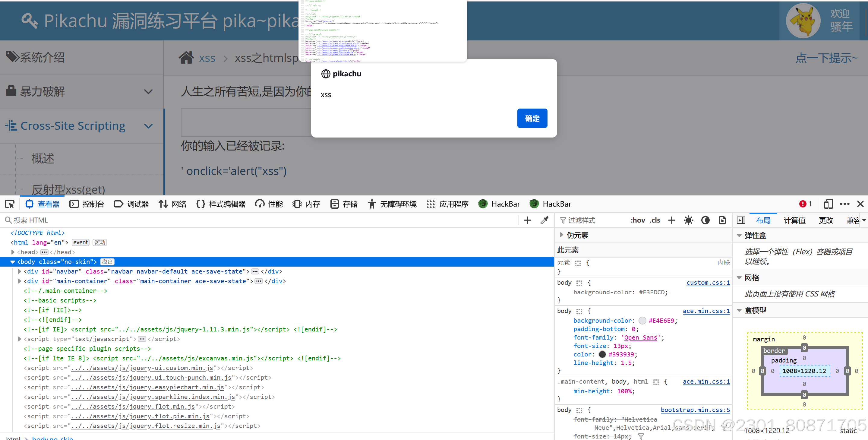Screen dimensions: 868x440
Task: Expand the head element node
Action: point(13,252)
